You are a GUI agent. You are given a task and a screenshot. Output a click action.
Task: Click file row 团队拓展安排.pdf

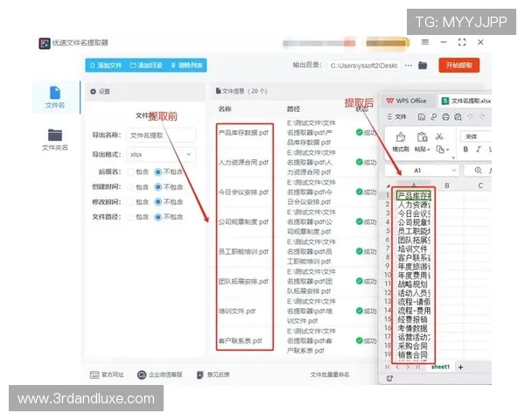pyautogui.click(x=243, y=282)
